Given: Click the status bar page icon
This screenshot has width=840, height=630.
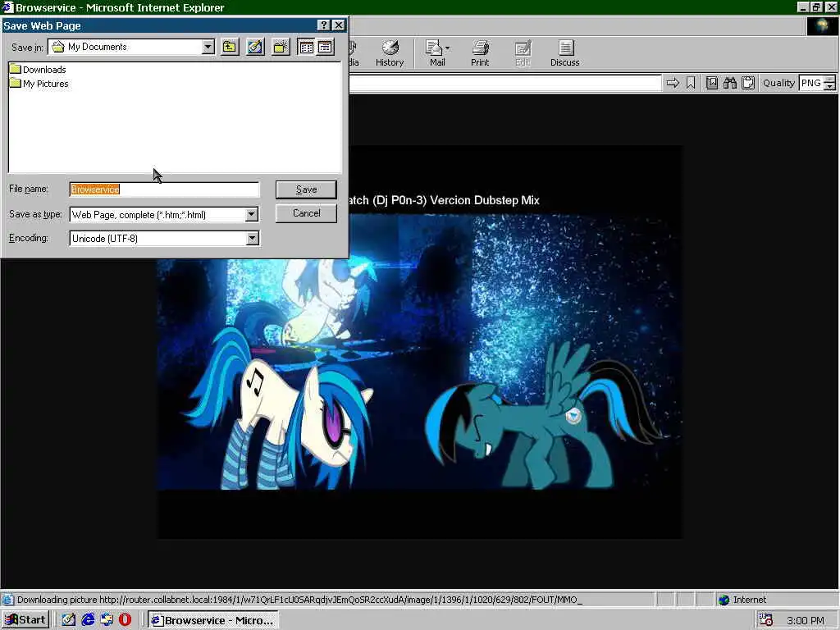Looking at the screenshot, I should [8, 600].
